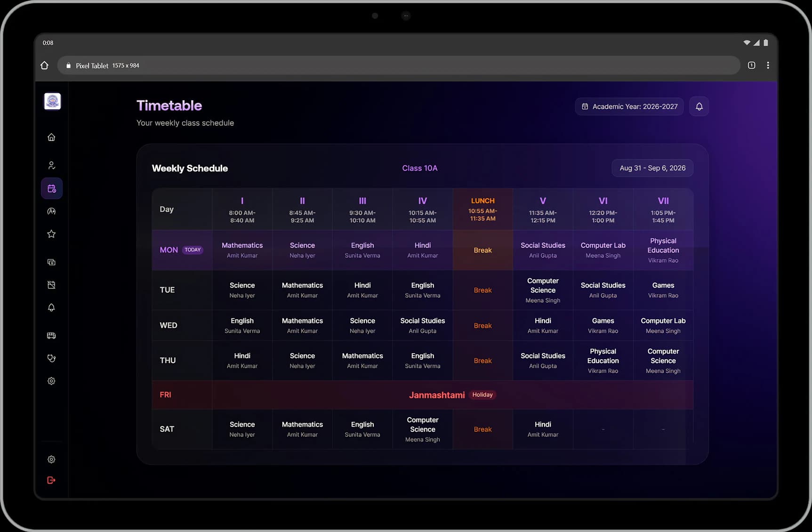Open the crossed-out calendar holidays icon
The height and width of the screenshot is (532, 812).
tap(51, 285)
